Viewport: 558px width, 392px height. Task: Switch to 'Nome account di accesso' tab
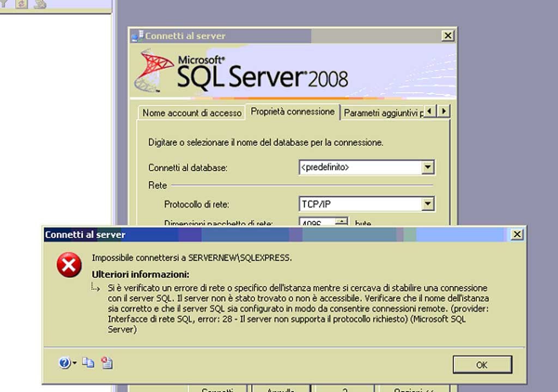pos(192,113)
